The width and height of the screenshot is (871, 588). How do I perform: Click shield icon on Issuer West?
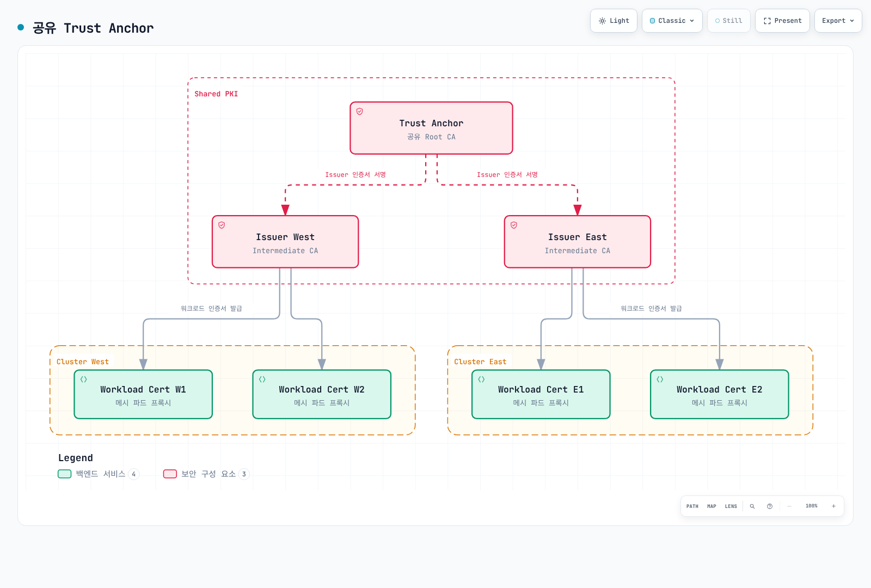(x=222, y=225)
